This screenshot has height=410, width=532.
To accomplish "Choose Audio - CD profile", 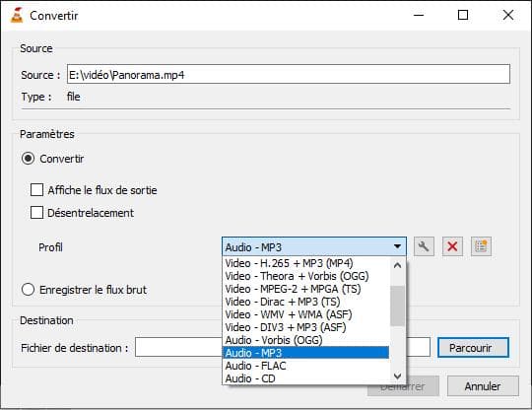I will [306, 378].
